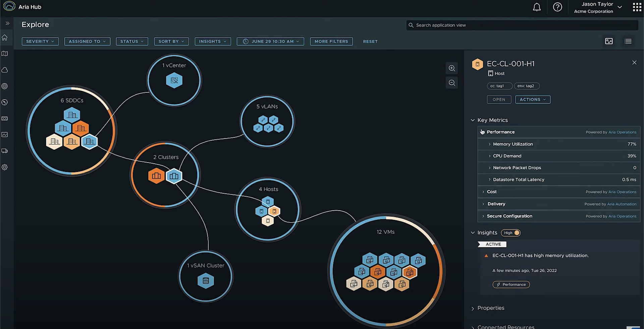Click the ACTIVE status label
The image size is (644, 329).
point(492,244)
